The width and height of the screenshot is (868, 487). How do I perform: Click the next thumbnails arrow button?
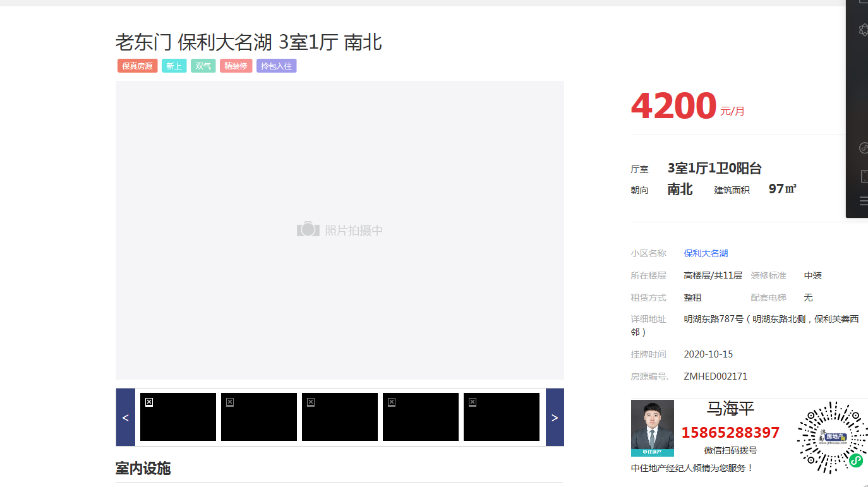[555, 417]
